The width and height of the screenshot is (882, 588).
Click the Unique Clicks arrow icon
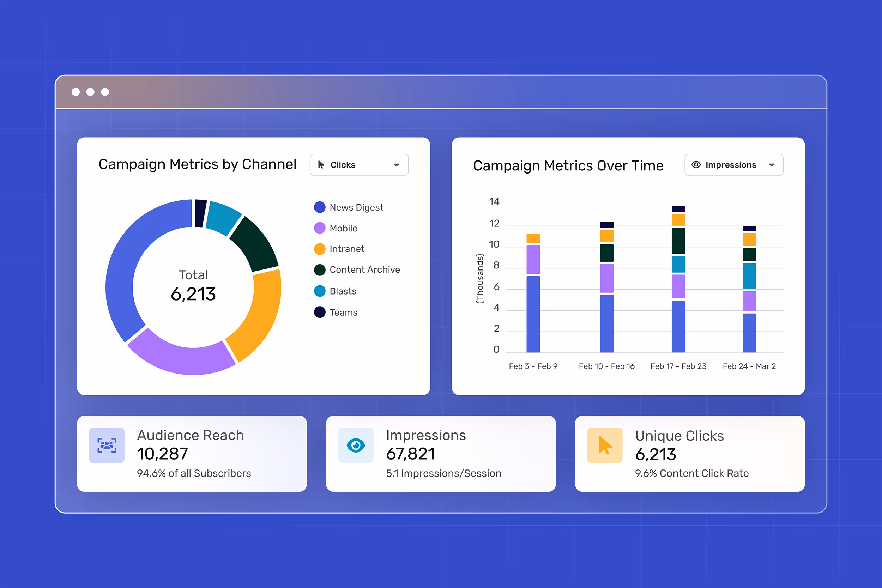click(x=604, y=445)
